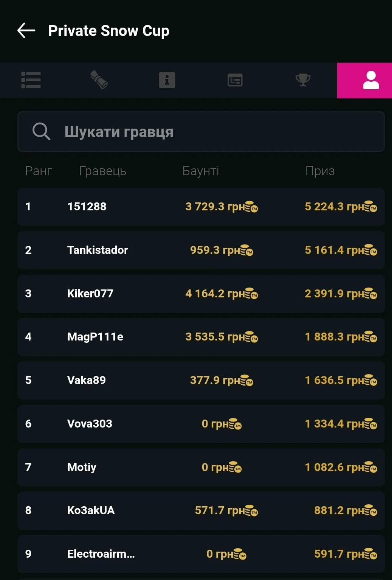
Task: Open the ticket tab icon
Action: (x=99, y=80)
